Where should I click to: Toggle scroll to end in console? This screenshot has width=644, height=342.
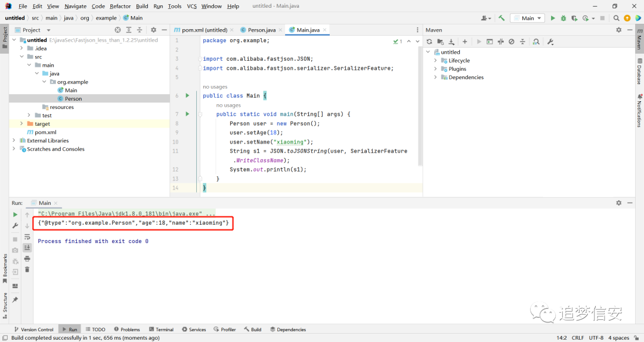click(27, 248)
